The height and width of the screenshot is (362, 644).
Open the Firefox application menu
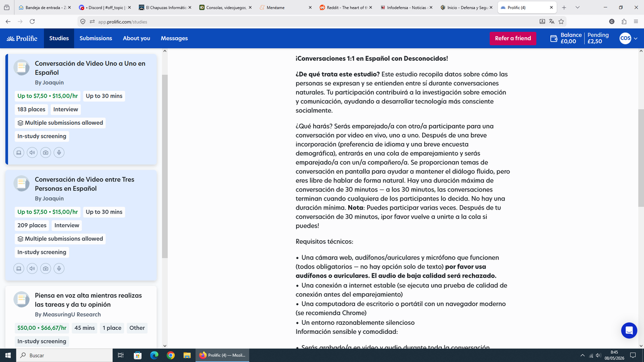point(636,22)
